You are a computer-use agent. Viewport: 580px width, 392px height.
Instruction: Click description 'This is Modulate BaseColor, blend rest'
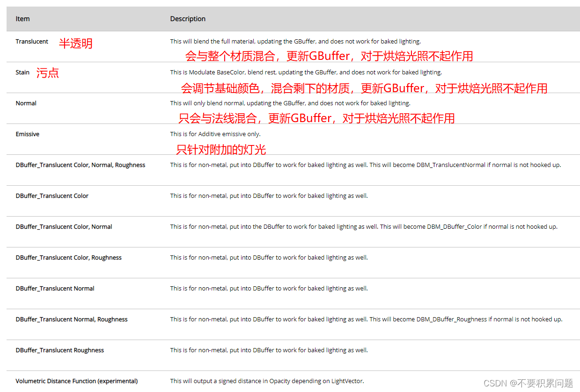[x=306, y=73]
